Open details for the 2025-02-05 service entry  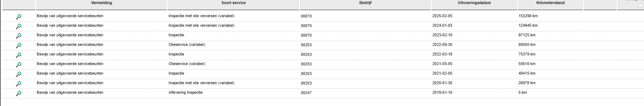click(x=19, y=17)
